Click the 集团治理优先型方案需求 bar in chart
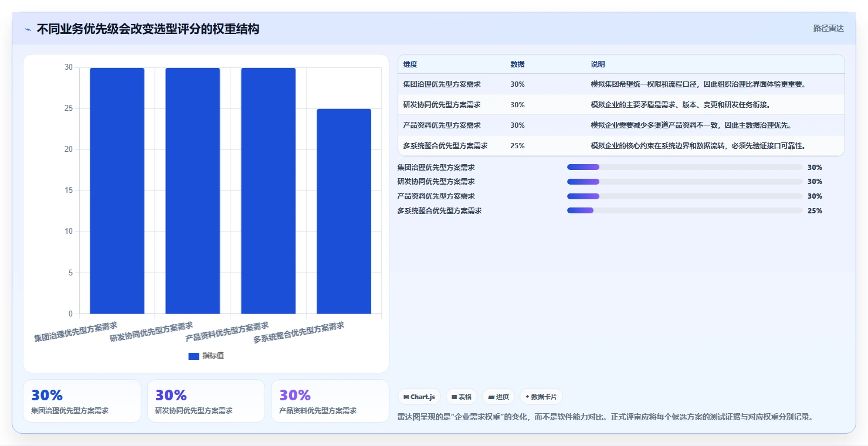 117,190
